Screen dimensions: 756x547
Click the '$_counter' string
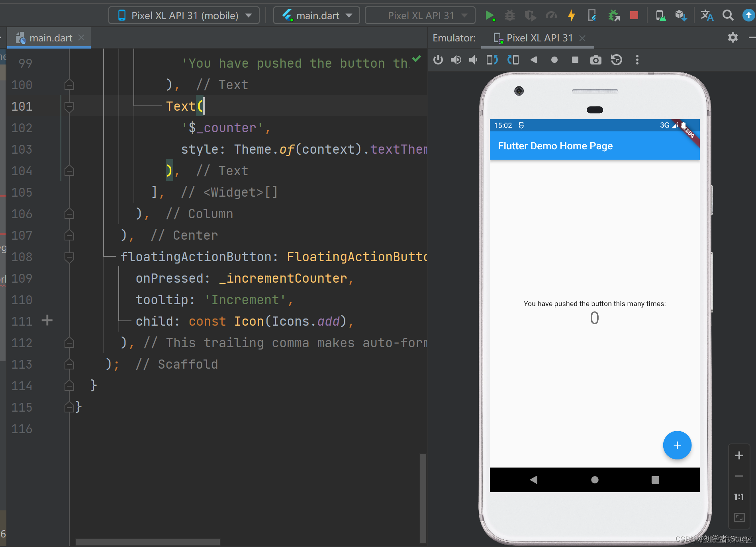[222, 128]
